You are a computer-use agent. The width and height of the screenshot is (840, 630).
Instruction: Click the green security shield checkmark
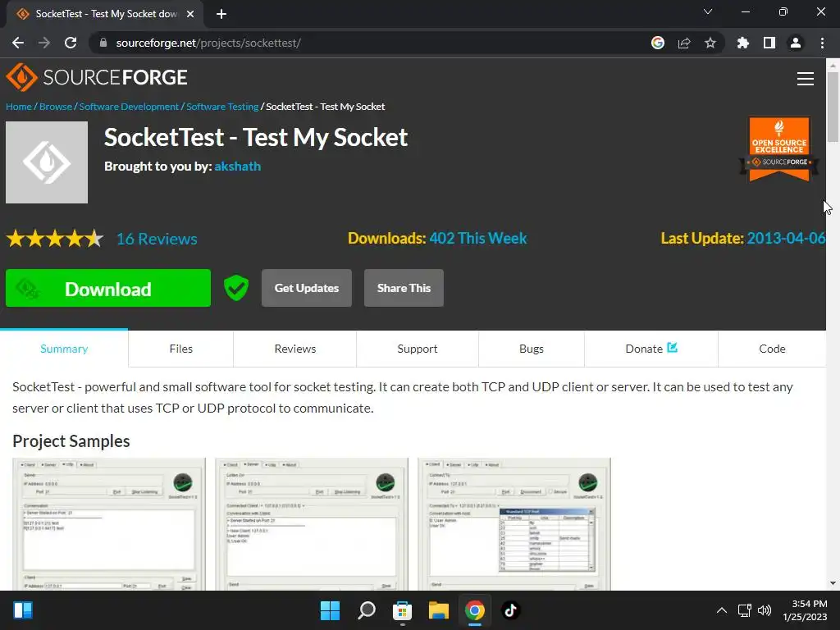(235, 288)
